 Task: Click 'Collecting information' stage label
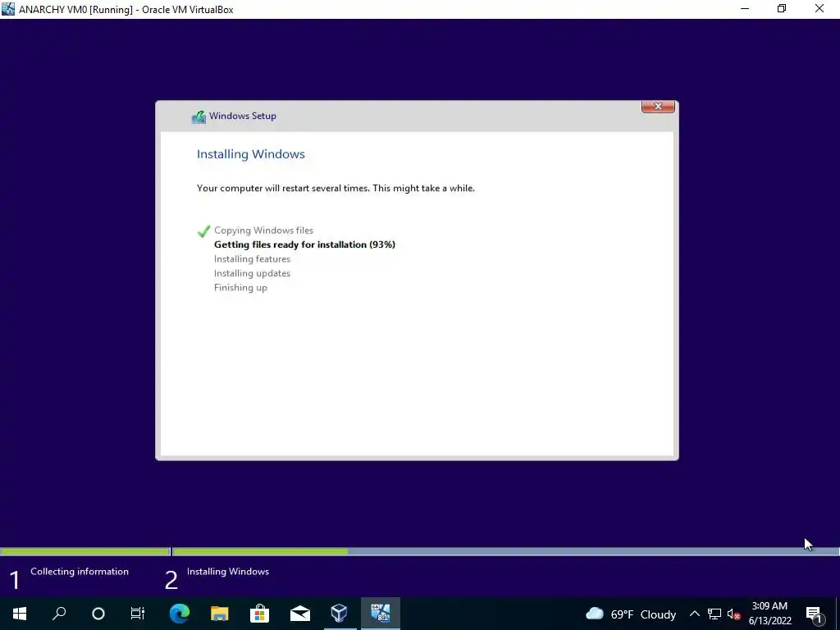pyautogui.click(x=80, y=572)
